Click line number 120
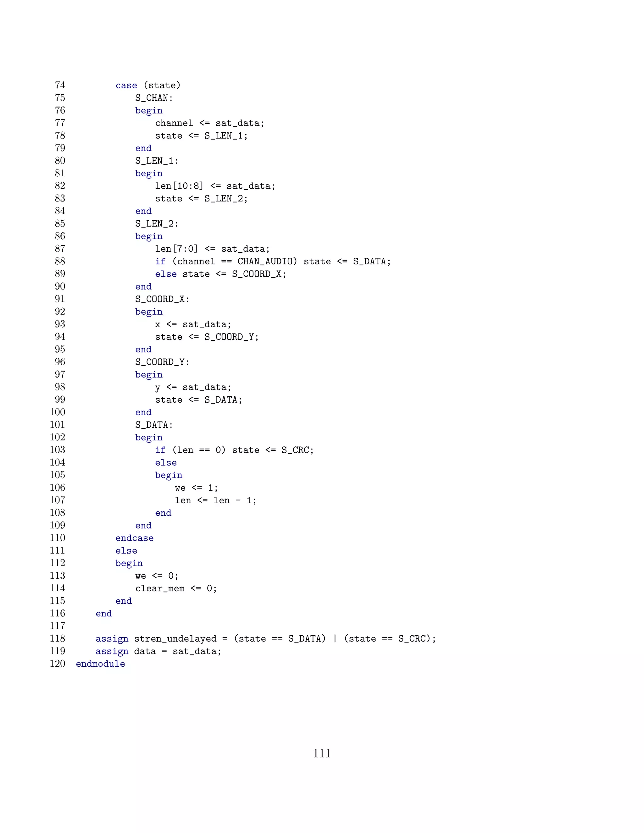 point(57,664)
